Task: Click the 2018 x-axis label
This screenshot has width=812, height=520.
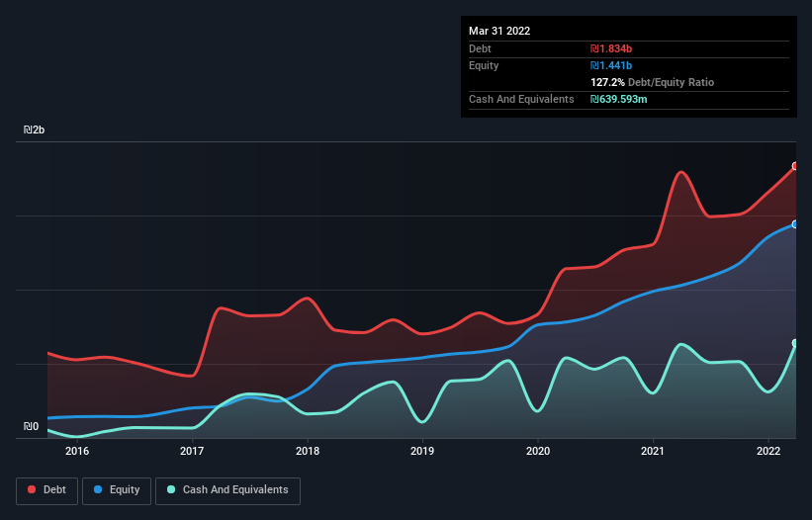Action: [308, 451]
